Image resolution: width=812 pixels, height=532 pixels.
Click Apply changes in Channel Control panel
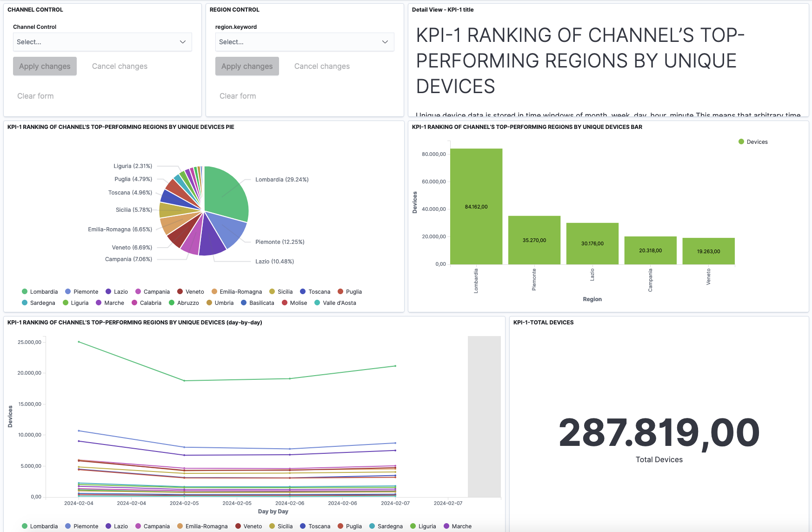coord(45,66)
